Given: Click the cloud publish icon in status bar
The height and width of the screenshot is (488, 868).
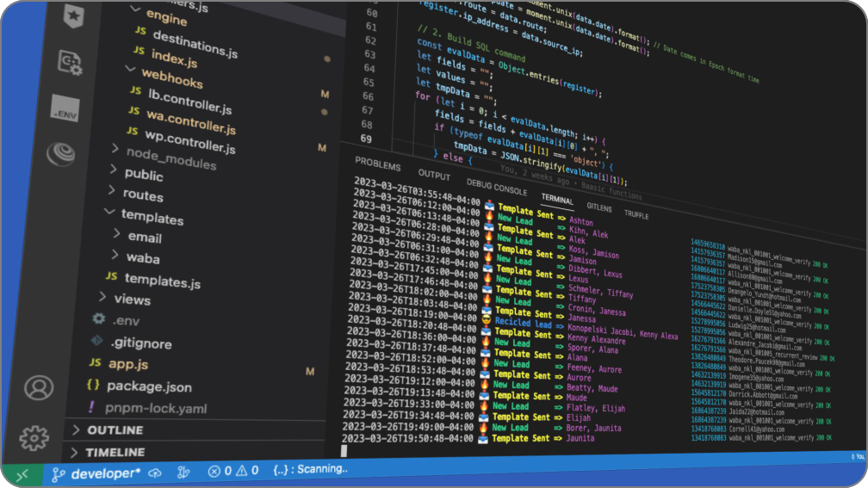Looking at the screenshot, I should coord(155,473).
